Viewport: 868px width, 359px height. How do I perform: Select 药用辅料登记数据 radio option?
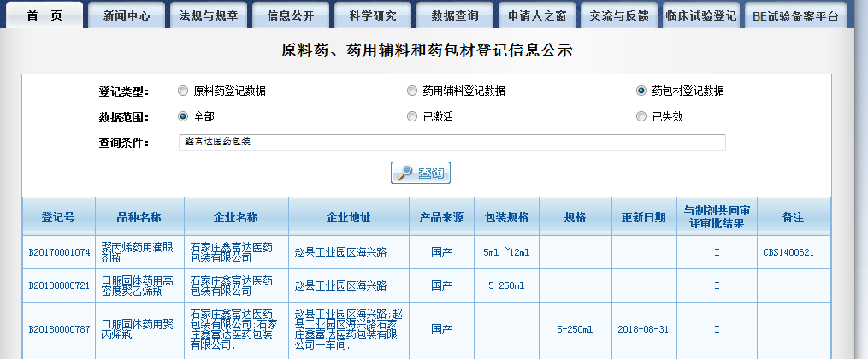(x=413, y=91)
